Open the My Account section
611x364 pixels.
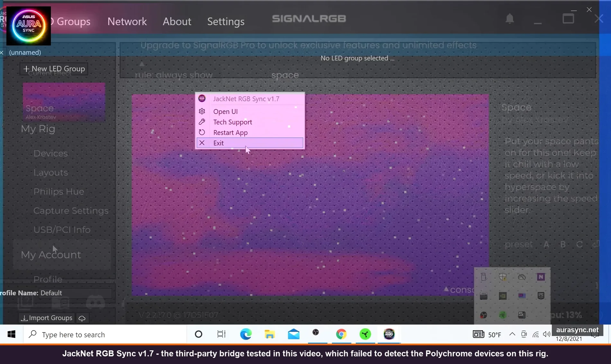click(51, 254)
